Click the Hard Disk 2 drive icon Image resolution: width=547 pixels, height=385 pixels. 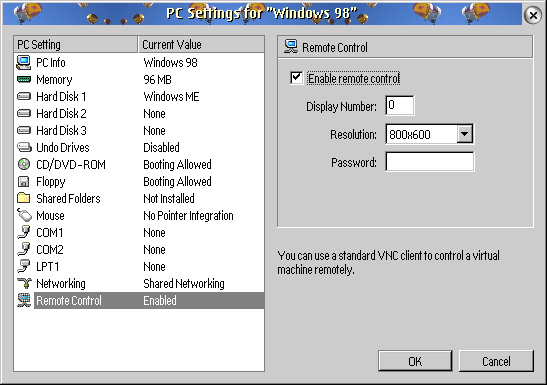(24, 113)
